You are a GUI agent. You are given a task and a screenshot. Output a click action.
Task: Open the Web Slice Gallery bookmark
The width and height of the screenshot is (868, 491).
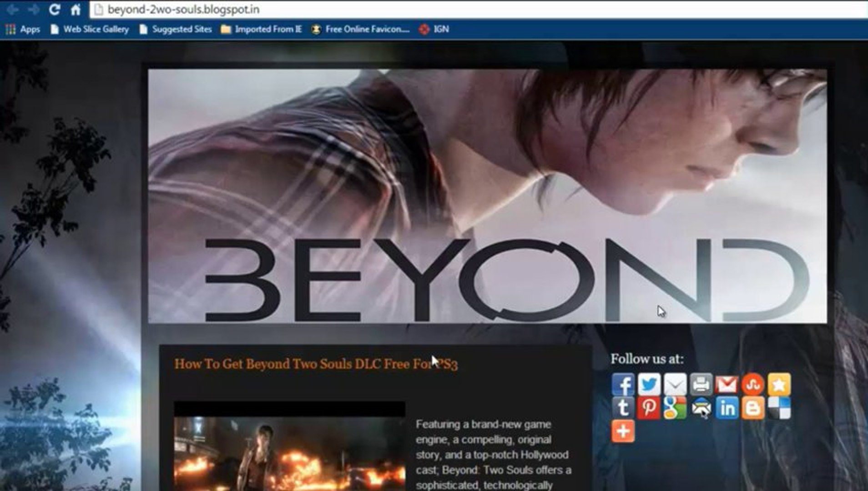[90, 30]
